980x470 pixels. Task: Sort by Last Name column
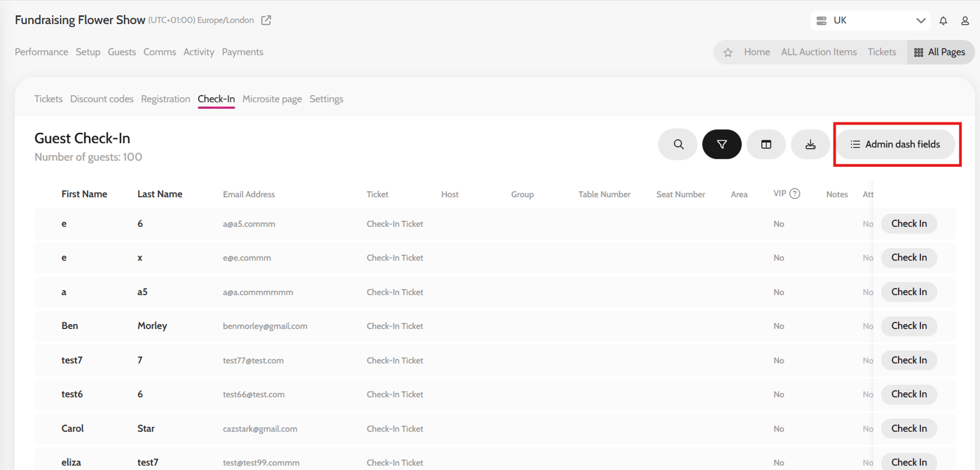tap(160, 194)
